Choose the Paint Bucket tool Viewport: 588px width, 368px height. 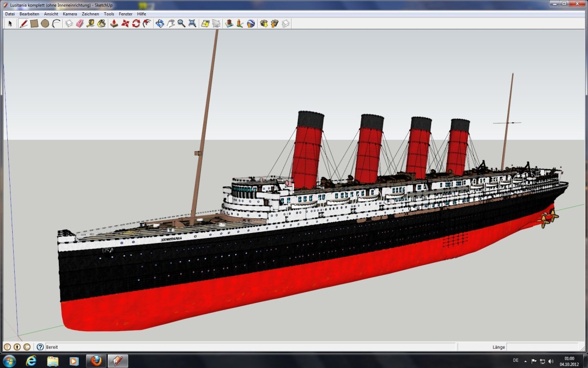coord(101,24)
